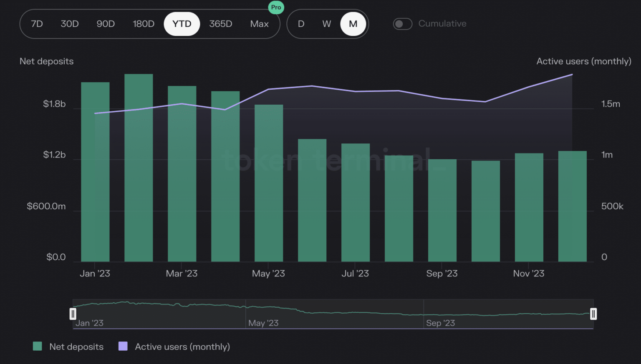Click purple Active users legend swatch
Viewport: 641px width, 364px height.
pos(123,346)
